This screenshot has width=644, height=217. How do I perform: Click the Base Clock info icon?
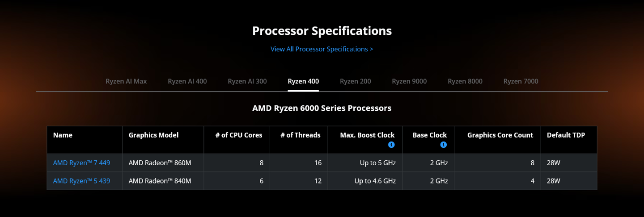[443, 145]
